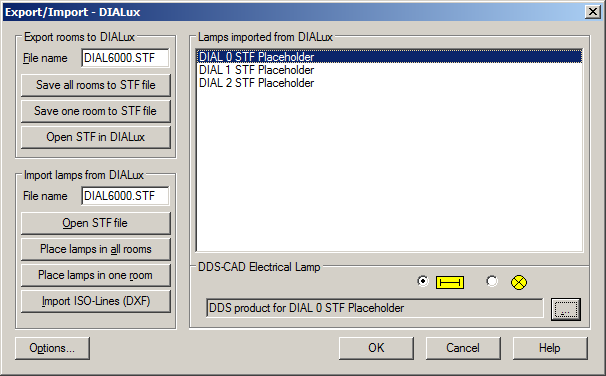606x376 pixels.
Task: Click Place lamps in one room
Action: pos(95,275)
